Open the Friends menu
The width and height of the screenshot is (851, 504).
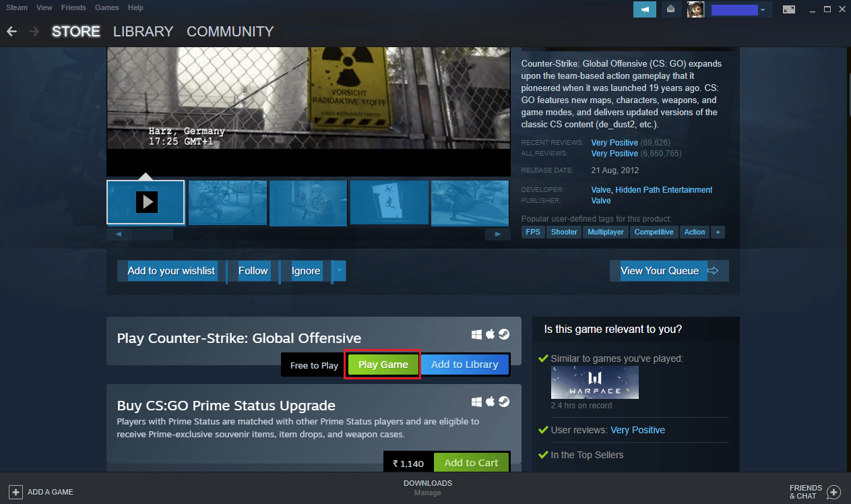(73, 7)
